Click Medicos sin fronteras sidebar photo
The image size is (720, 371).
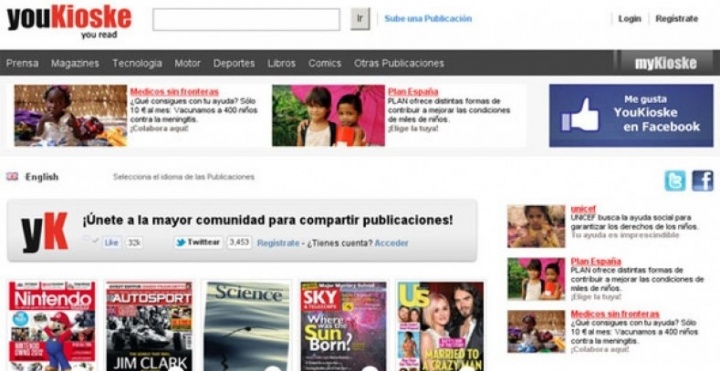pos(536,332)
